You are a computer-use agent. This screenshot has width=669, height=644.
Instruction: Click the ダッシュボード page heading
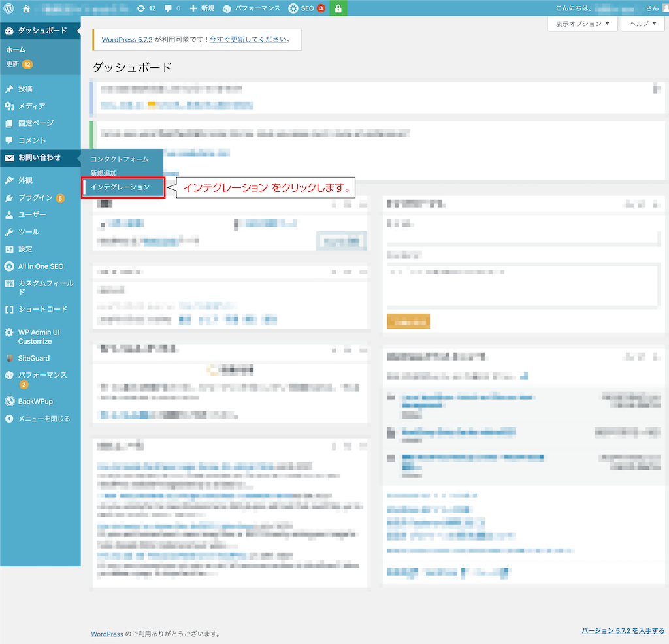point(132,67)
